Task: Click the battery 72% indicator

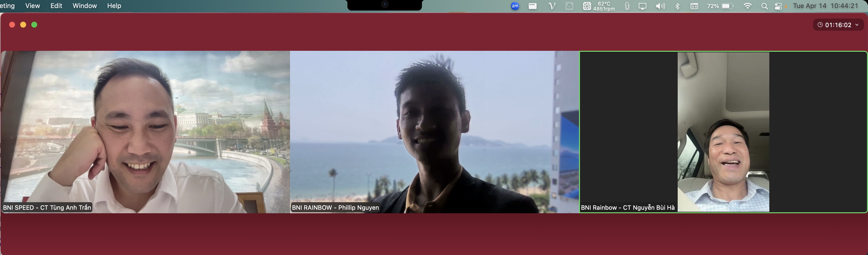Action: pos(720,6)
